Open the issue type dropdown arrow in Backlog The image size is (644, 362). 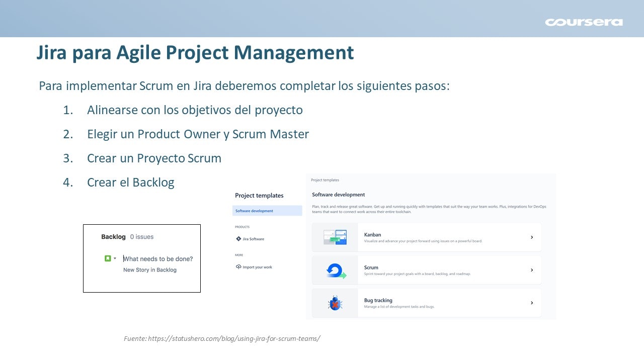(115, 258)
